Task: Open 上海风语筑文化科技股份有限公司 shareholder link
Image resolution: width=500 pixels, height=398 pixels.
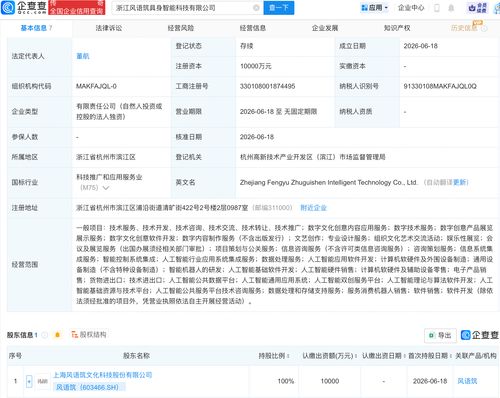Action: [x=102, y=375]
